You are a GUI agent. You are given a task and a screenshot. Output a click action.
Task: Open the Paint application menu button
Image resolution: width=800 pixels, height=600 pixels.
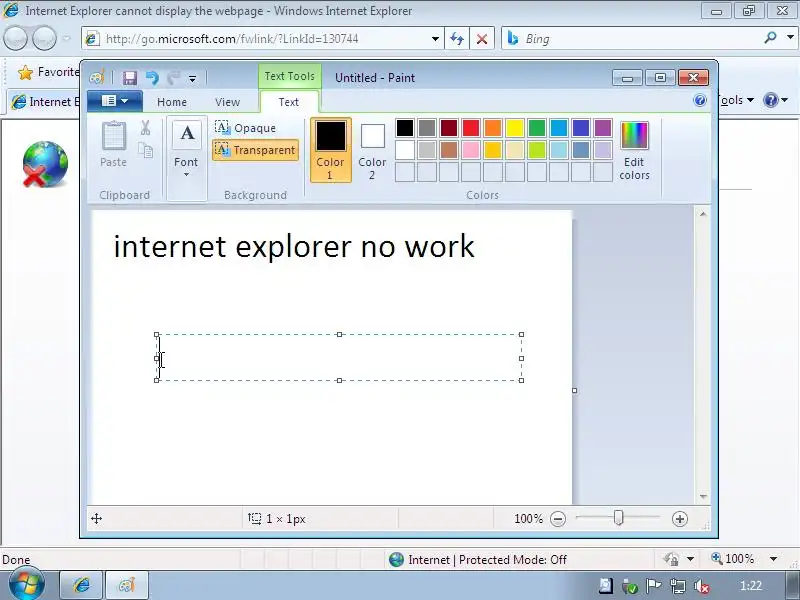(115, 101)
